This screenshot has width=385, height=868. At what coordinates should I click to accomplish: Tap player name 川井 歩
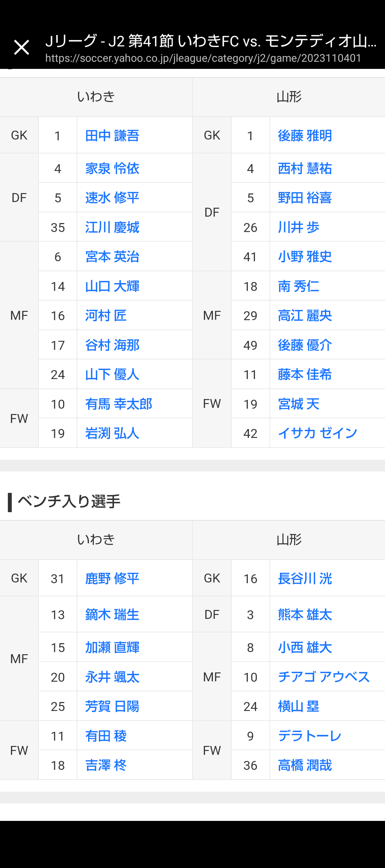[x=298, y=227]
